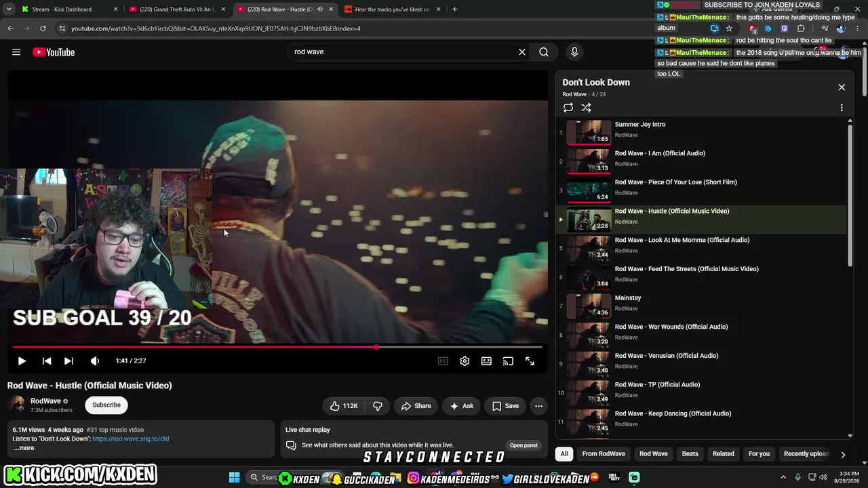Switch to Hear the tracks you've liked tab
868x488 pixels.
(x=393, y=9)
